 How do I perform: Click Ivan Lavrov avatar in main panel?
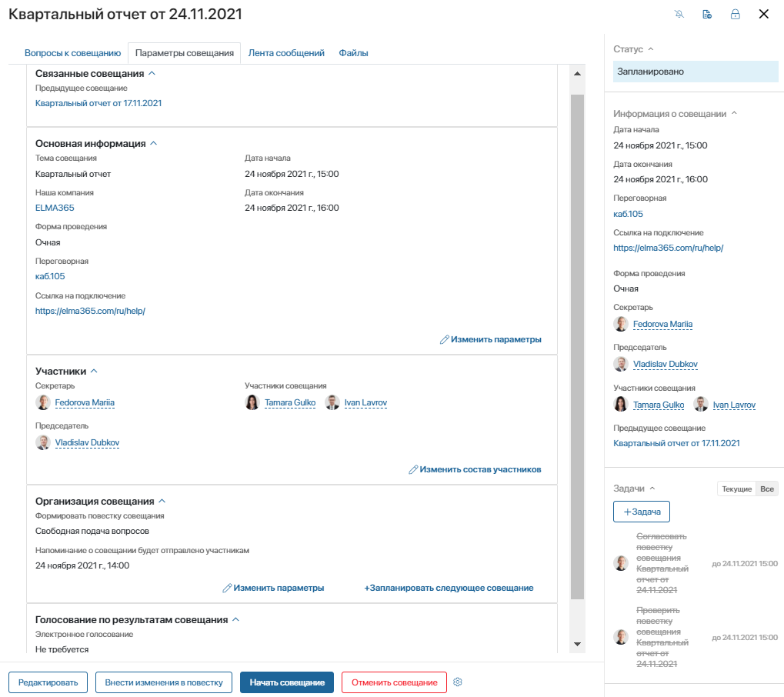click(x=332, y=402)
